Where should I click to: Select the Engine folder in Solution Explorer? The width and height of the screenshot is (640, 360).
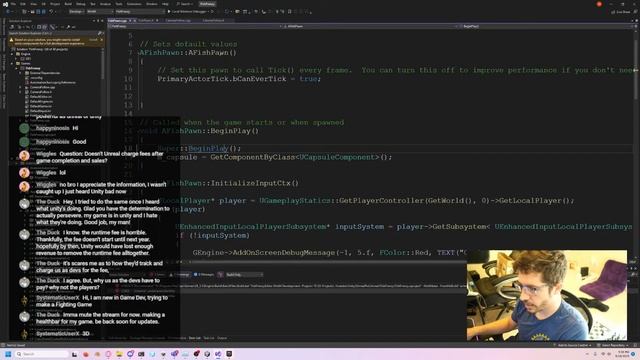(x=25, y=54)
